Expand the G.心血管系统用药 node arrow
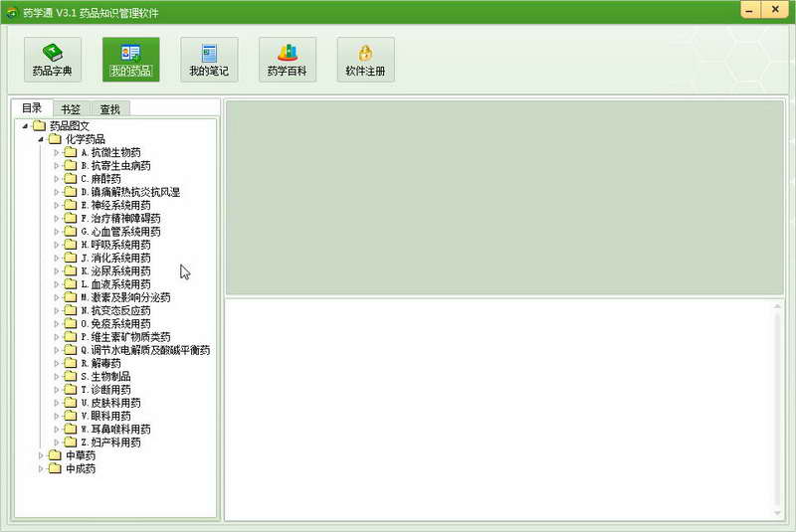Screen dimensions: 796x532 pos(57,232)
